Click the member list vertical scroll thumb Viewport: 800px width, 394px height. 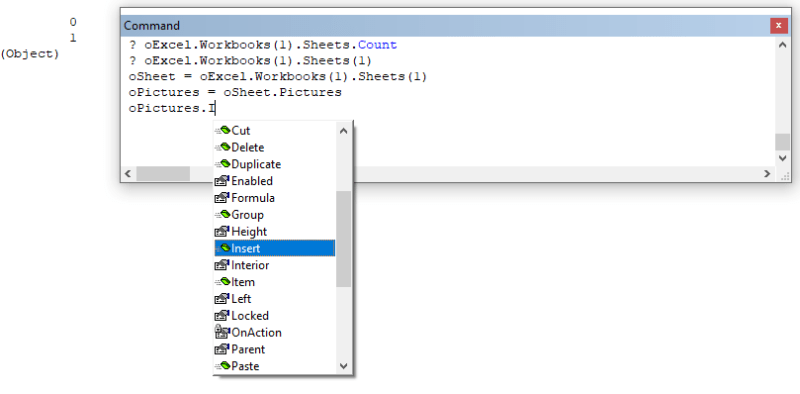click(x=343, y=239)
